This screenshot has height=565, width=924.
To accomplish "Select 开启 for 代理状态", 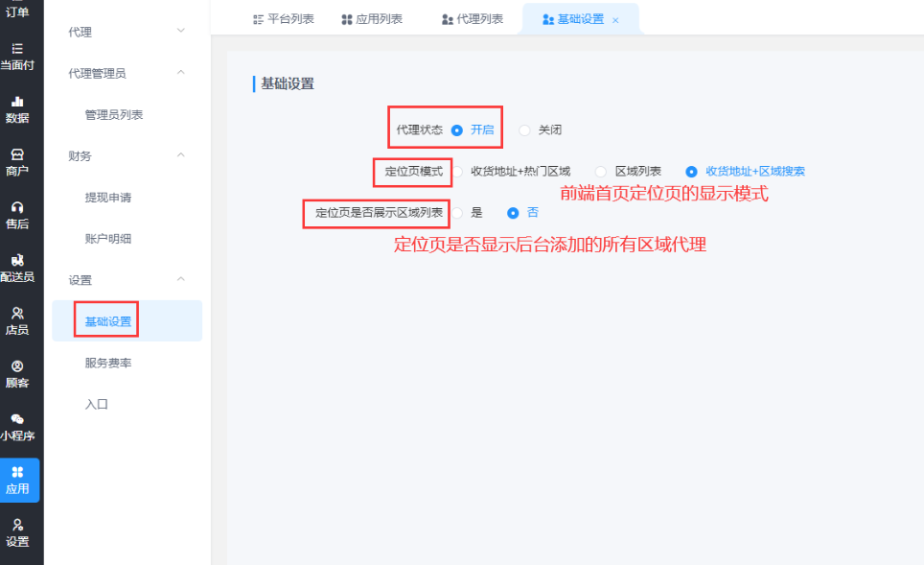I will click(x=456, y=130).
